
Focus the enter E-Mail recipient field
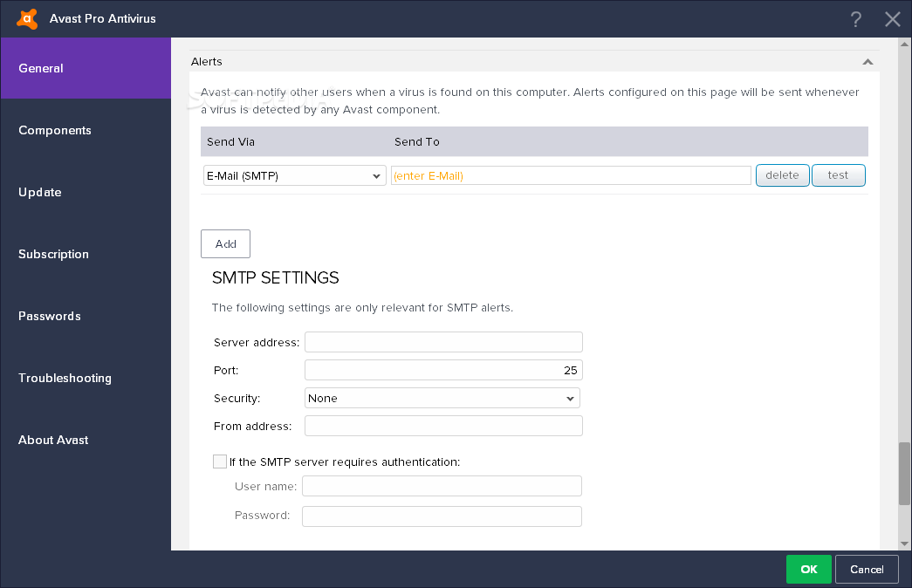571,175
